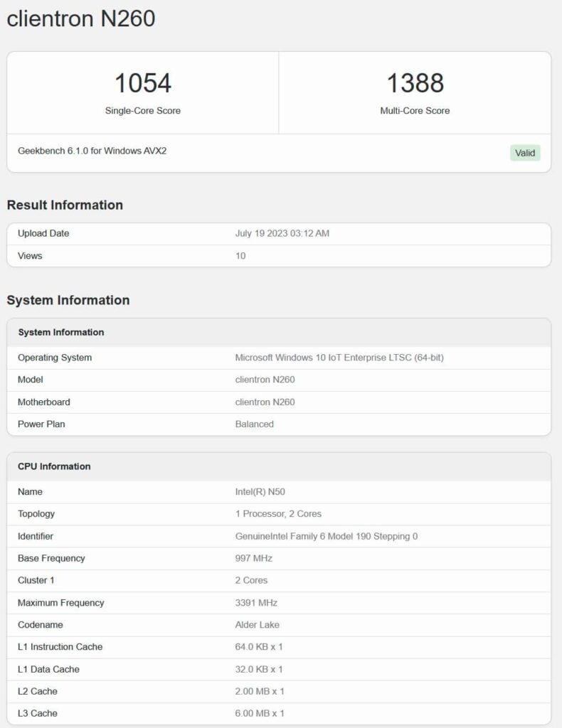
Task: Click the Result Information heading
Action: pyautogui.click(x=65, y=205)
